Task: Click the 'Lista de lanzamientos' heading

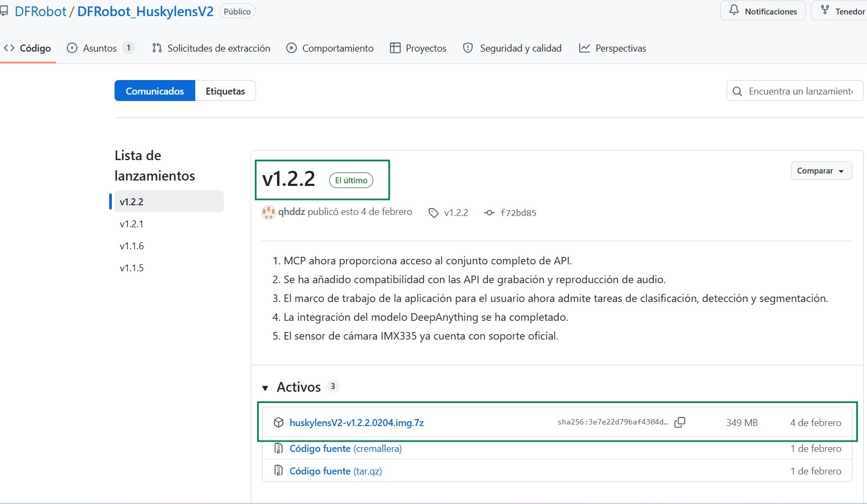Action: pyautogui.click(x=155, y=165)
